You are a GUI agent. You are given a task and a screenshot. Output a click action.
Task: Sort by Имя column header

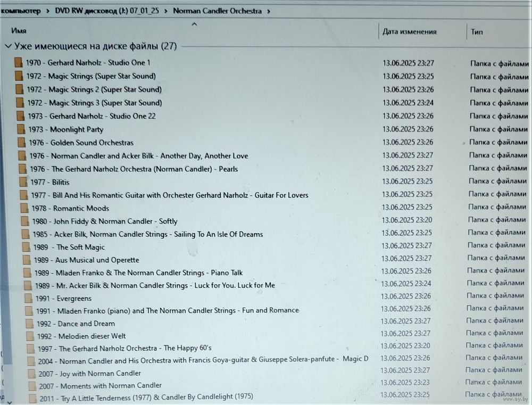coord(19,31)
